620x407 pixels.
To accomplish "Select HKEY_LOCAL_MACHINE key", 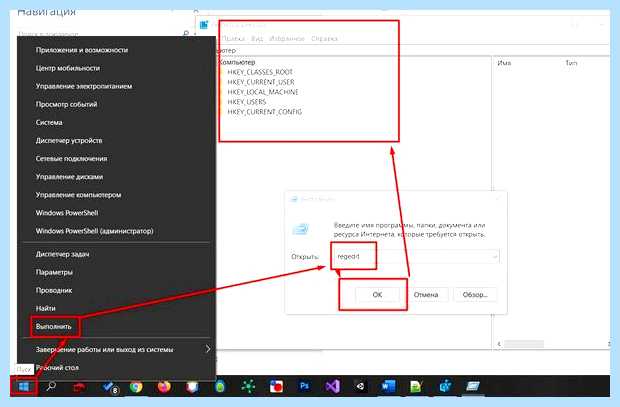I will 263,92.
